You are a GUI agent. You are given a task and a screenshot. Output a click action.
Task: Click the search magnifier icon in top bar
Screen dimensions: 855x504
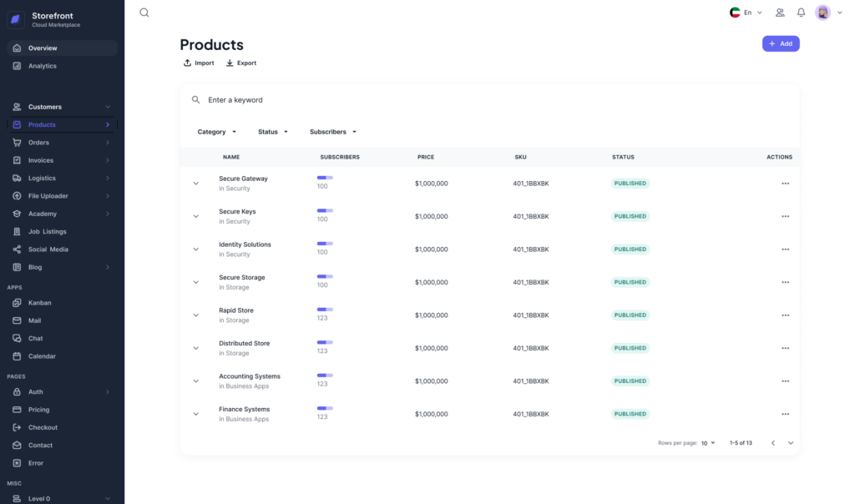pyautogui.click(x=144, y=13)
